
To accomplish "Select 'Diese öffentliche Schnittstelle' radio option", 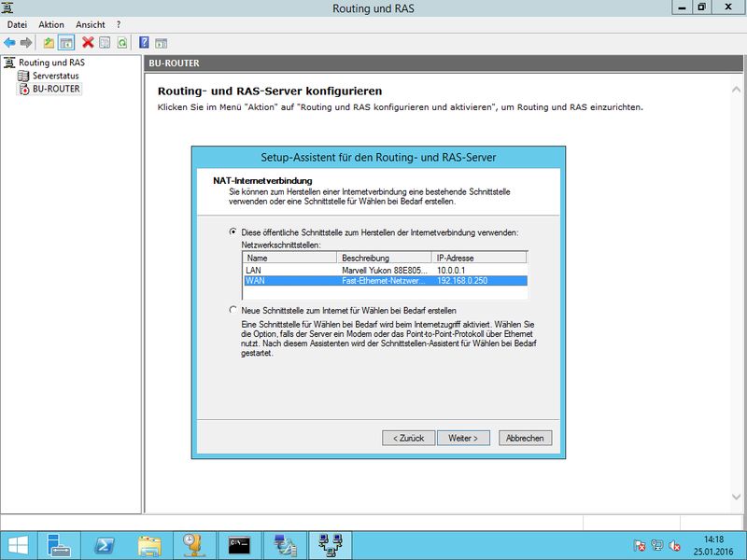I will (233, 231).
